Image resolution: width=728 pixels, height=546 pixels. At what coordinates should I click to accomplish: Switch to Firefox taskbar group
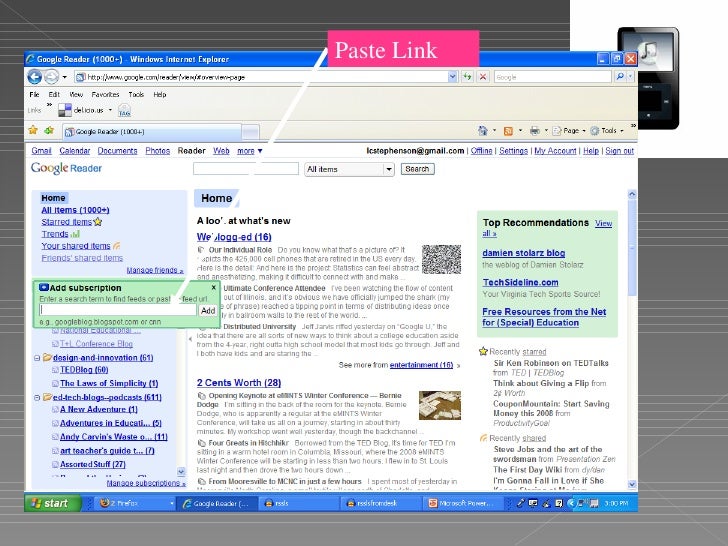pyautogui.click(x=135, y=503)
